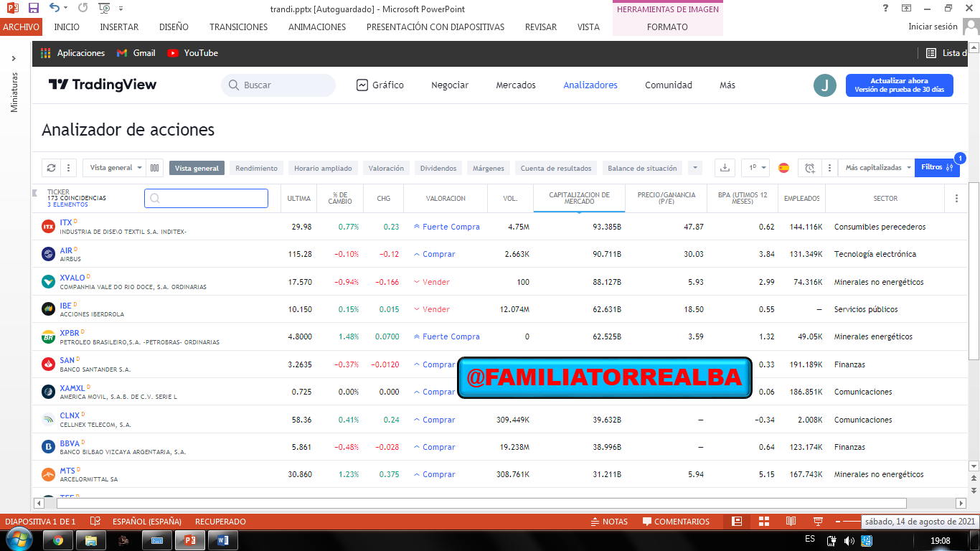Open the REVISAR tab
This screenshot has height=551, width=980.
(541, 27)
